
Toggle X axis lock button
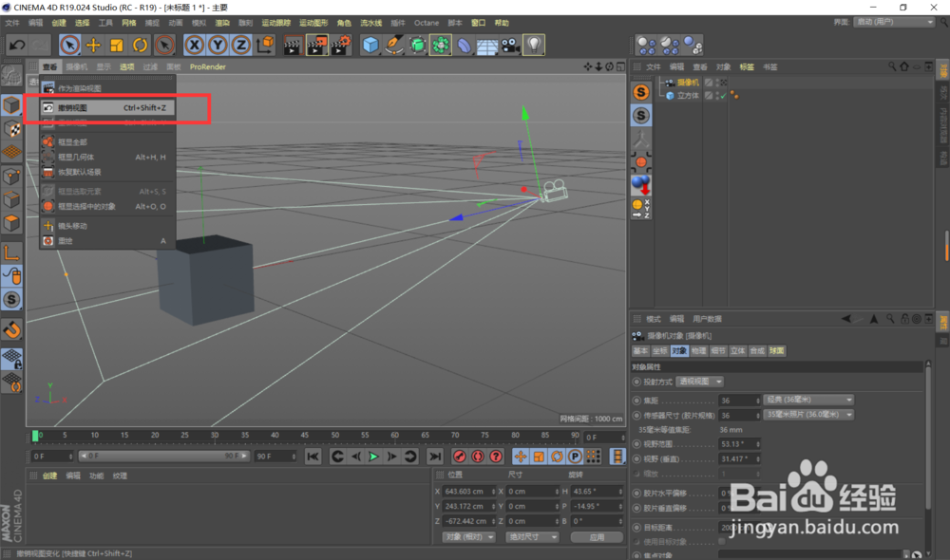click(x=194, y=45)
